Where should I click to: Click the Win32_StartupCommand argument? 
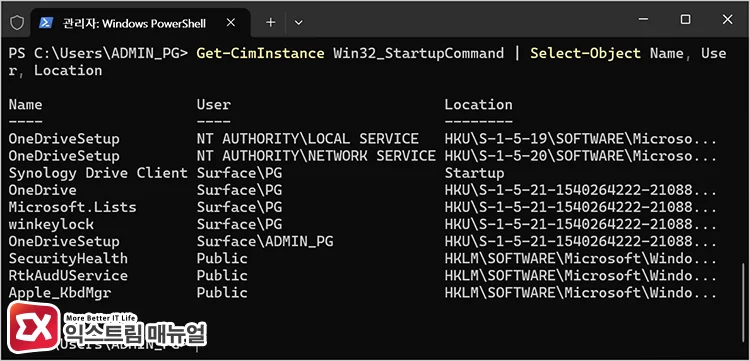click(x=419, y=53)
